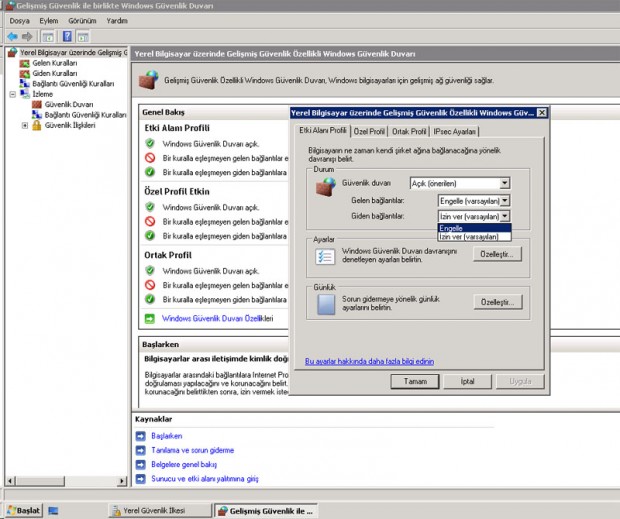
Task: Open Windows Güvenlik Duvarı Özellikleri link
Action: (217, 318)
